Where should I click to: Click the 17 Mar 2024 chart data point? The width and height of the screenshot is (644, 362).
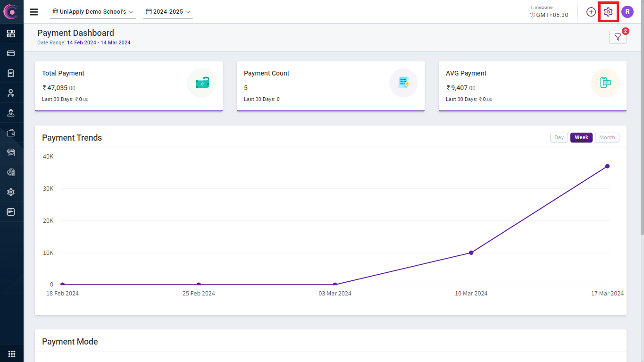[x=607, y=166]
